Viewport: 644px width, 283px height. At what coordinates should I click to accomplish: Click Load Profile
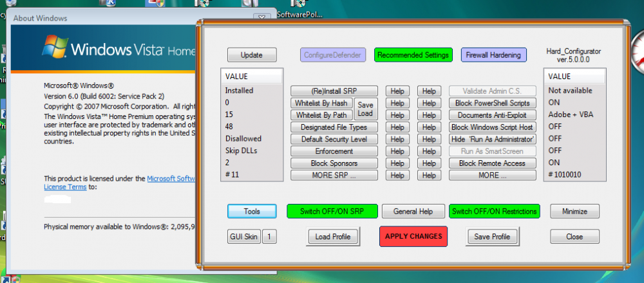332,237
